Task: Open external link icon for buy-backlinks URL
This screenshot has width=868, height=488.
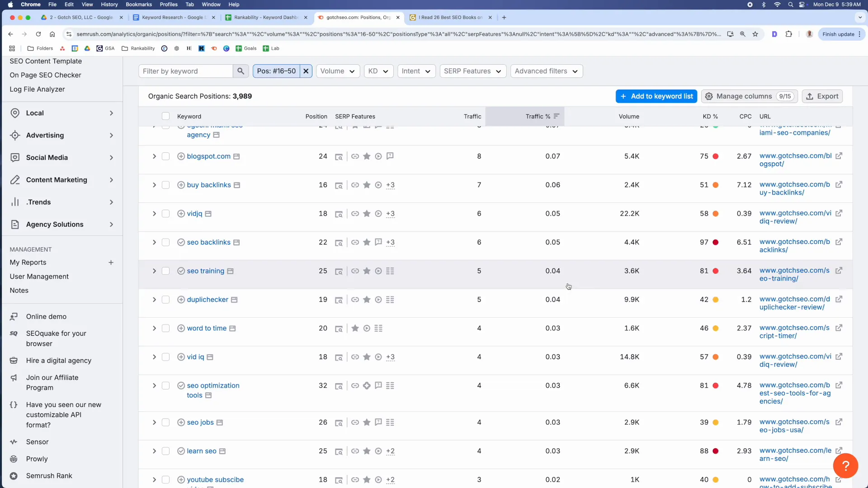Action: [839, 184]
